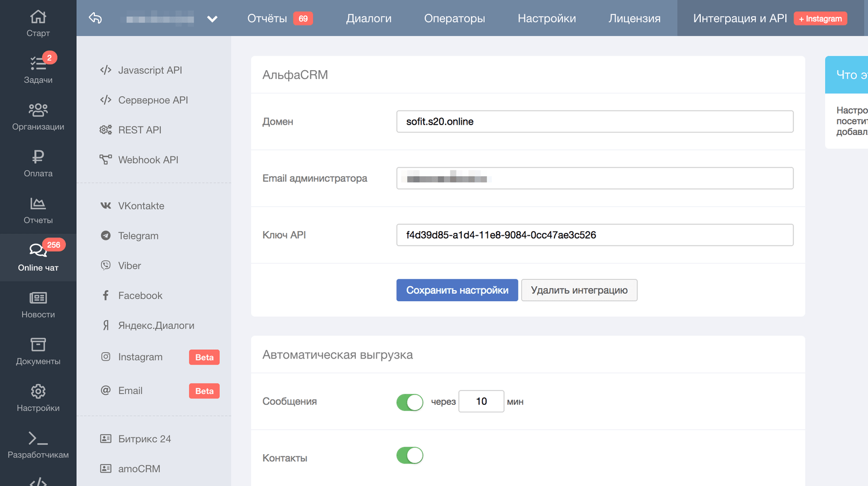Click the 69 reports counter badge
Screen dimensions: 868x486
pos(303,19)
